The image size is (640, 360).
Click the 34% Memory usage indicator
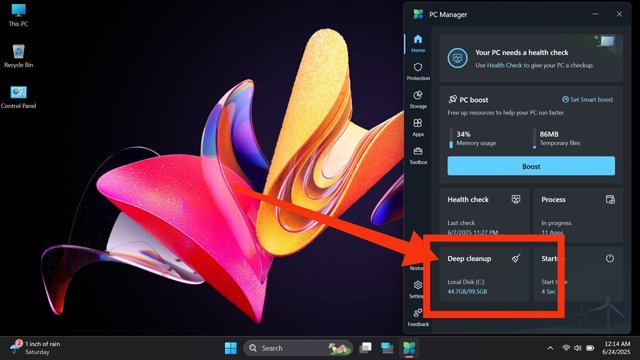tap(473, 138)
